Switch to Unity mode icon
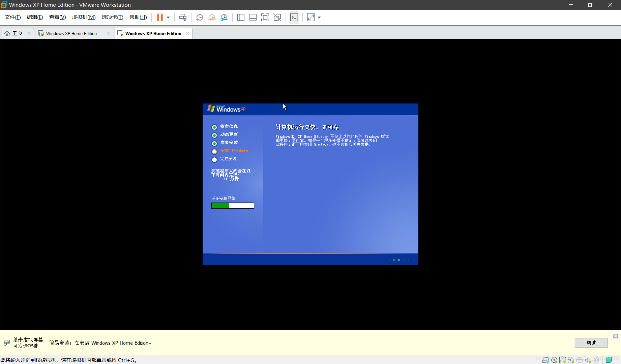The width and height of the screenshot is (621, 364). click(x=277, y=18)
